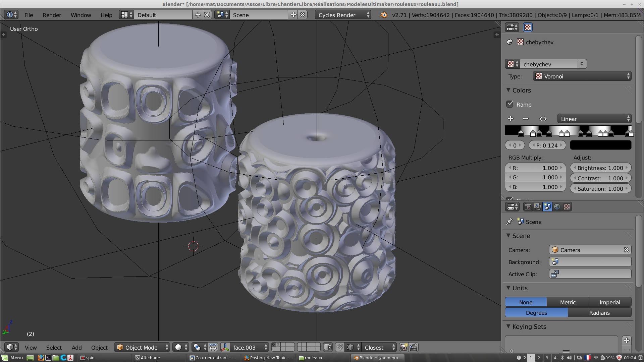Viewport: 644px width, 362px height.
Task: Click the Camera object field
Action: (586, 250)
